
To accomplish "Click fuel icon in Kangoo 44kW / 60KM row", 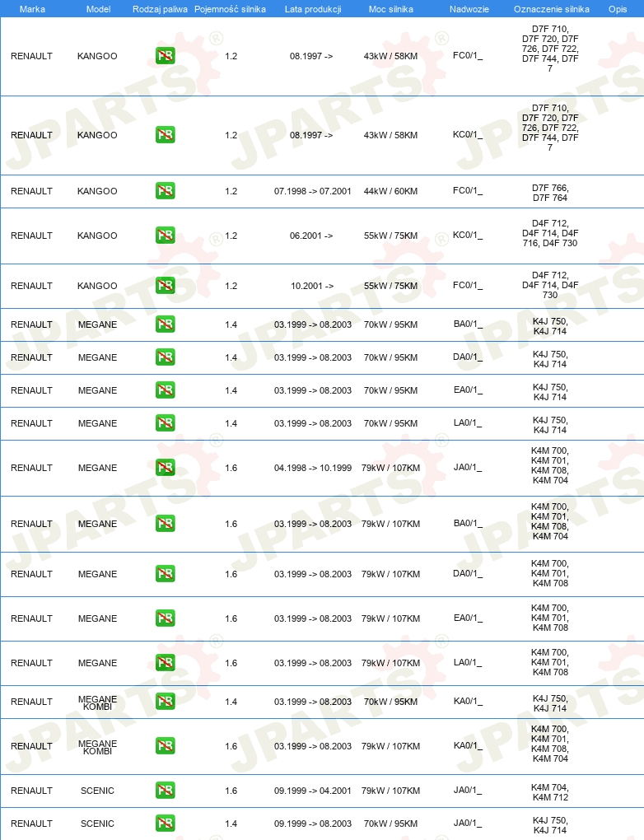I will [165, 191].
